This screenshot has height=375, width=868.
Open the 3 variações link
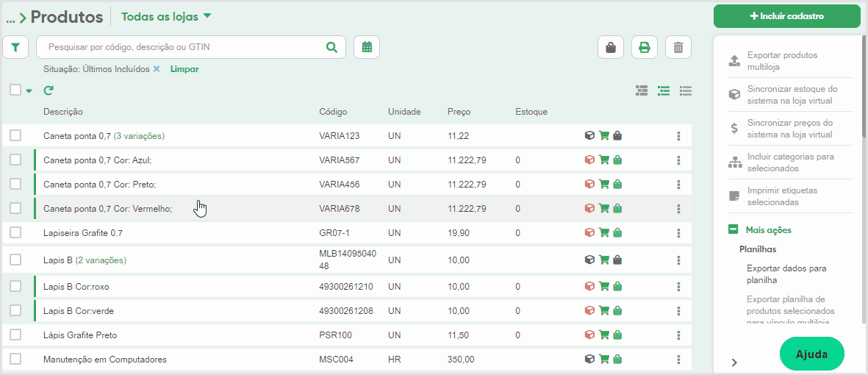(139, 135)
